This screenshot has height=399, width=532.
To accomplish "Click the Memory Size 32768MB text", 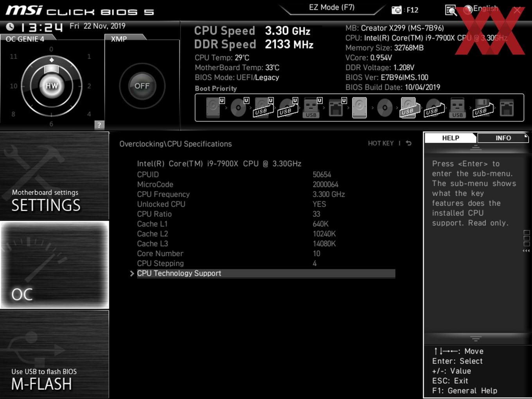I will [385, 48].
